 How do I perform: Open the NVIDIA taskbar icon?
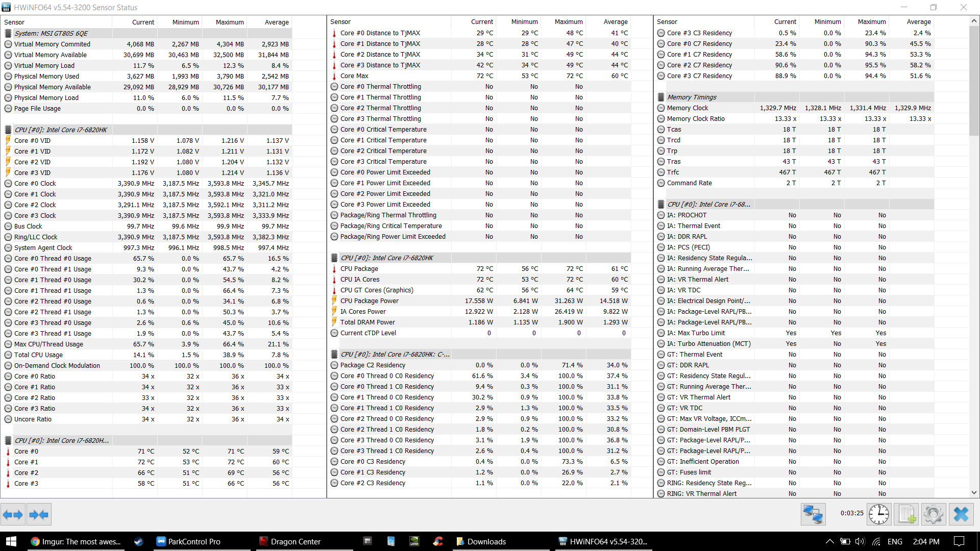coord(414,541)
